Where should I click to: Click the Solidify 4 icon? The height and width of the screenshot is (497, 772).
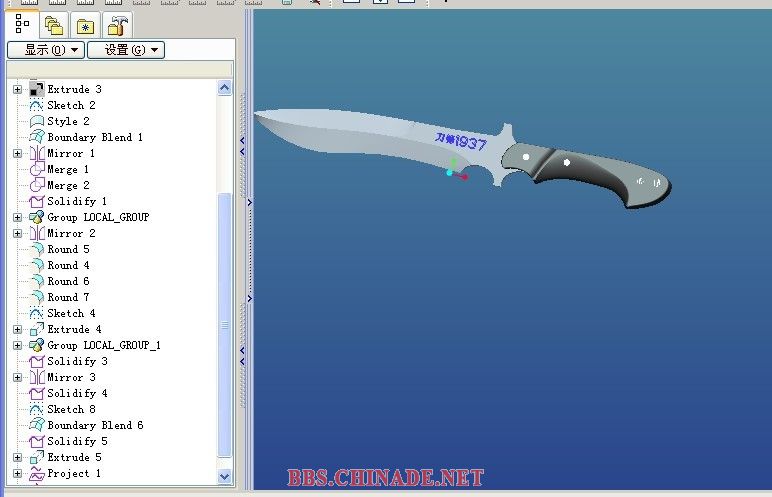point(36,394)
